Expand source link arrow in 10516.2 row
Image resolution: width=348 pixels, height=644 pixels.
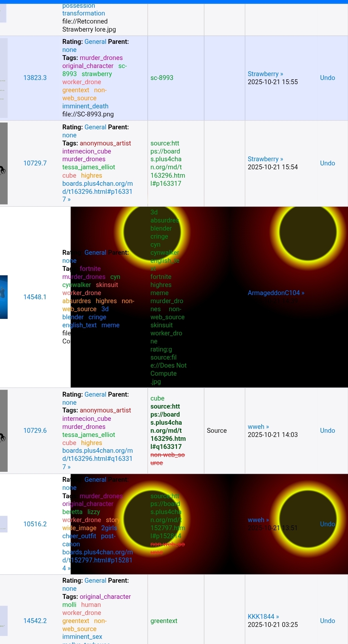point(69,568)
